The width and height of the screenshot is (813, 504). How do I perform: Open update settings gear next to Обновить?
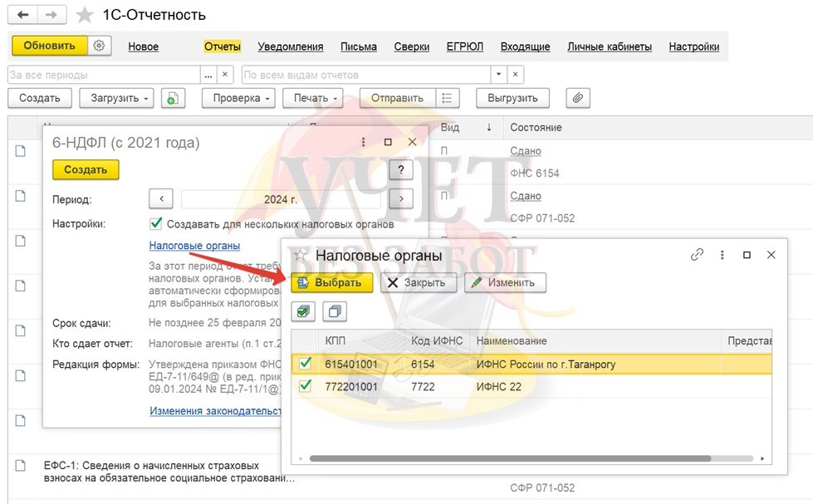click(99, 46)
